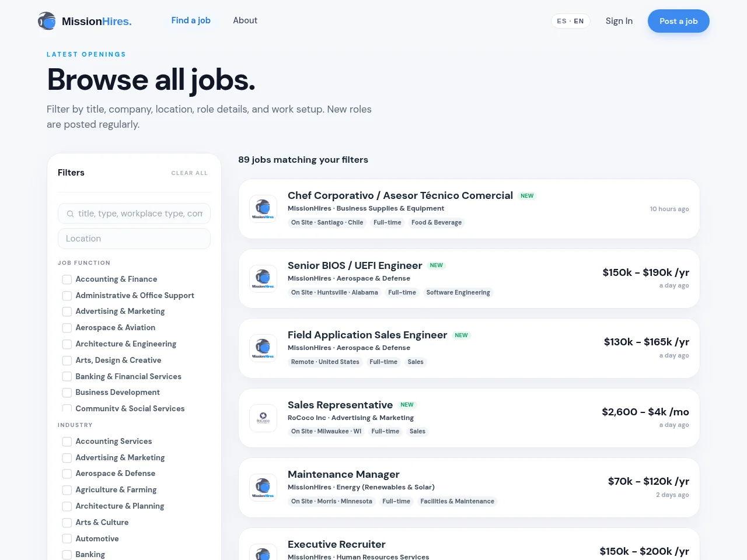Viewport: 747px width, 560px height.
Task: Enable Aerospace & Aviation job function filter
Action: [67, 328]
